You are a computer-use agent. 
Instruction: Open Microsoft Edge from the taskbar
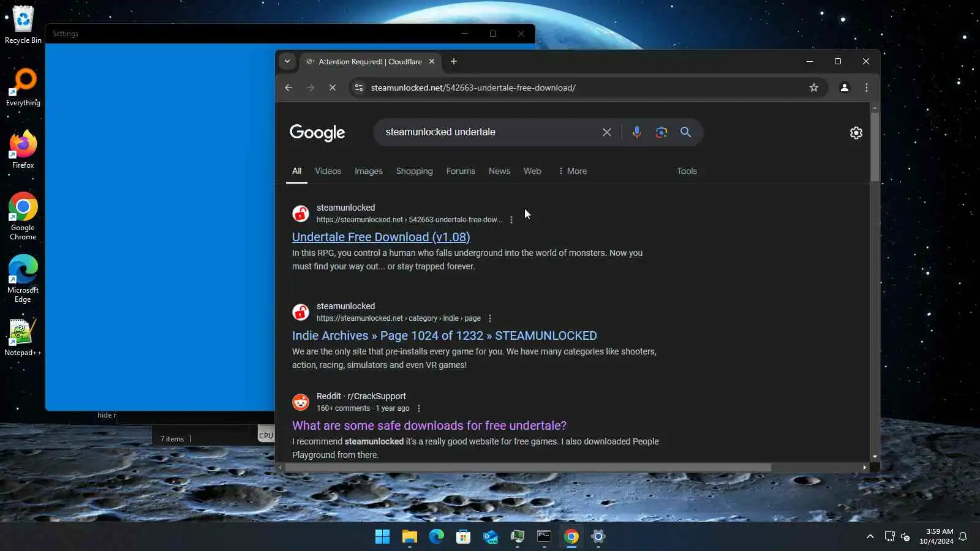click(x=437, y=537)
